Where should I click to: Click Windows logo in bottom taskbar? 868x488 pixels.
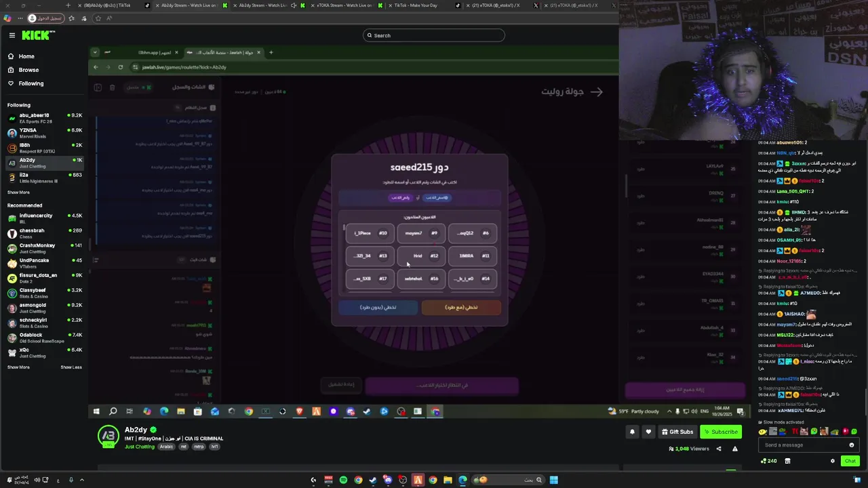click(553, 480)
